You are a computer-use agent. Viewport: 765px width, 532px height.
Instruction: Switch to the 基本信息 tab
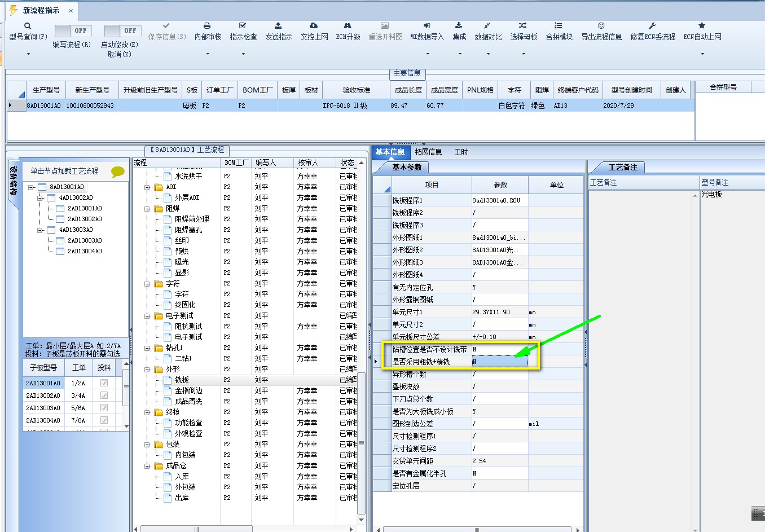tap(390, 152)
